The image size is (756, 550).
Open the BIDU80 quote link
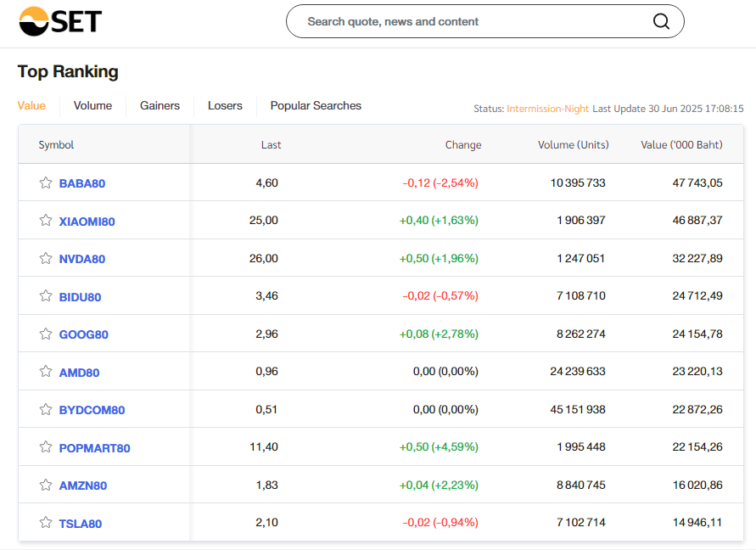point(80,297)
